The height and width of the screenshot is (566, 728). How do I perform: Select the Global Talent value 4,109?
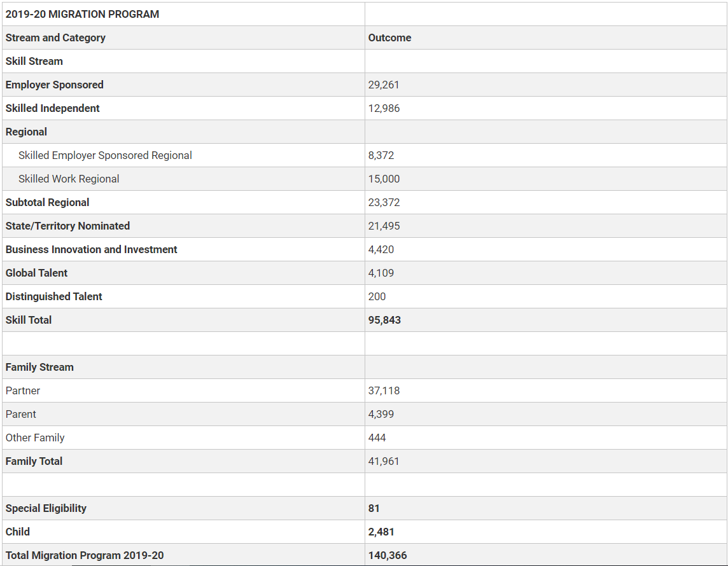click(381, 273)
